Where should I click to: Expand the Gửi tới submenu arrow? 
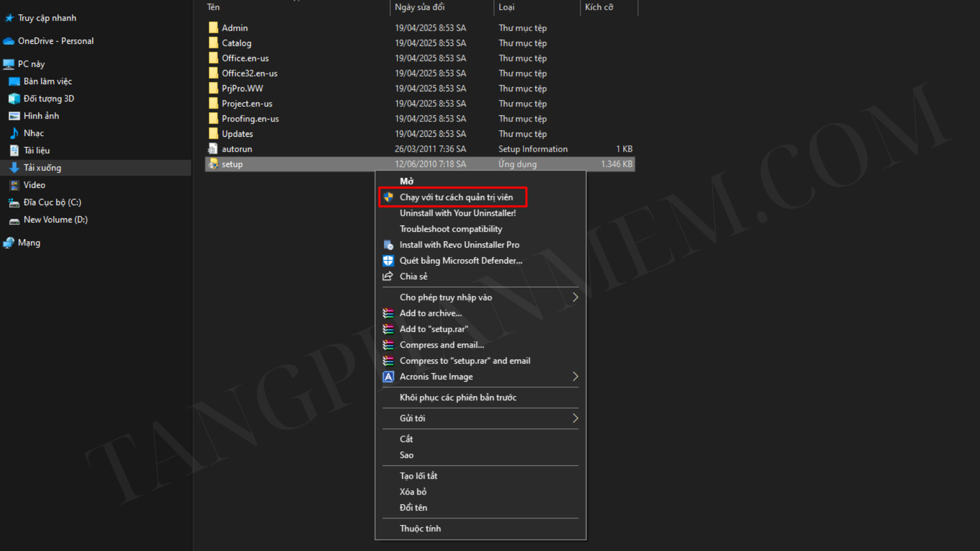point(575,418)
